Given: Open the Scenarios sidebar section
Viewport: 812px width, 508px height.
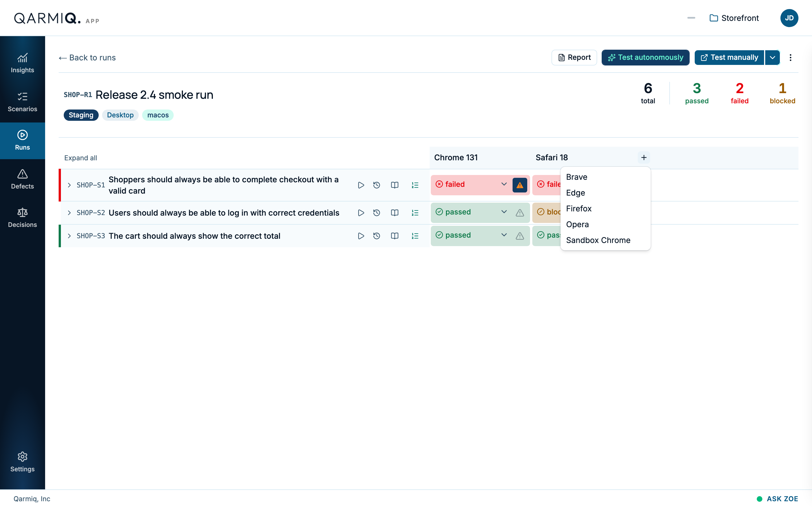Looking at the screenshot, I should 23,102.
